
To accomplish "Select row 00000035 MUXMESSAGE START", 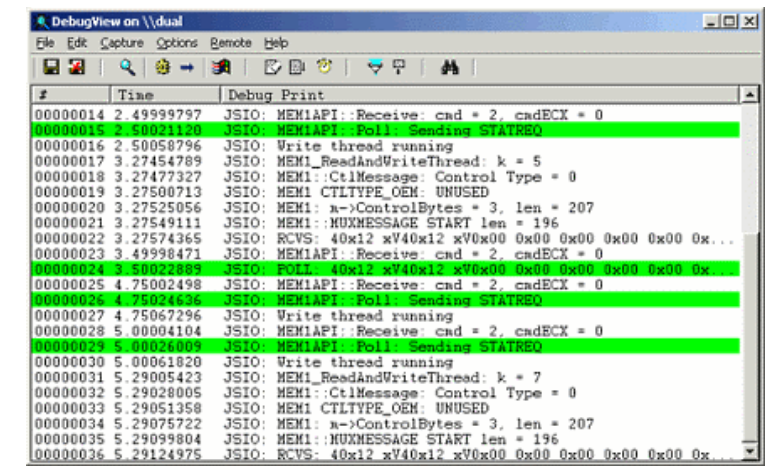I will tap(386, 439).
